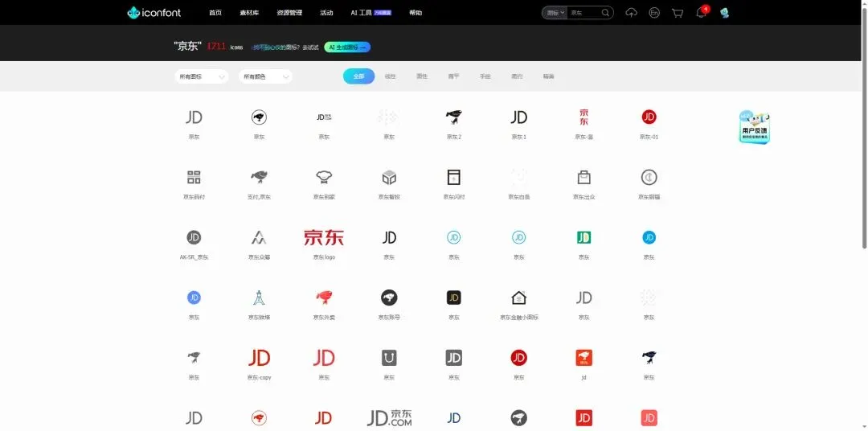The image size is (868, 431).
Task: Select the 全部 style filter tab
Action: [x=358, y=76]
